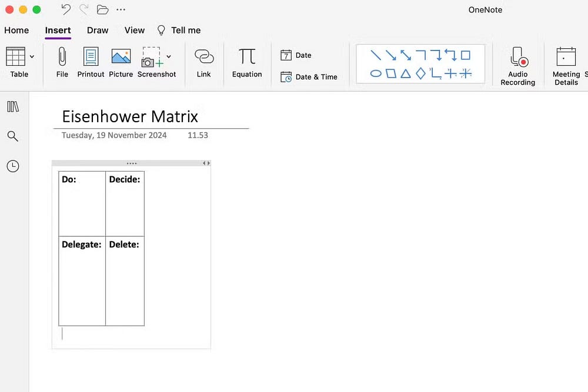This screenshot has width=588, height=392.
Task: Insert a Printout into the page
Action: (91, 57)
